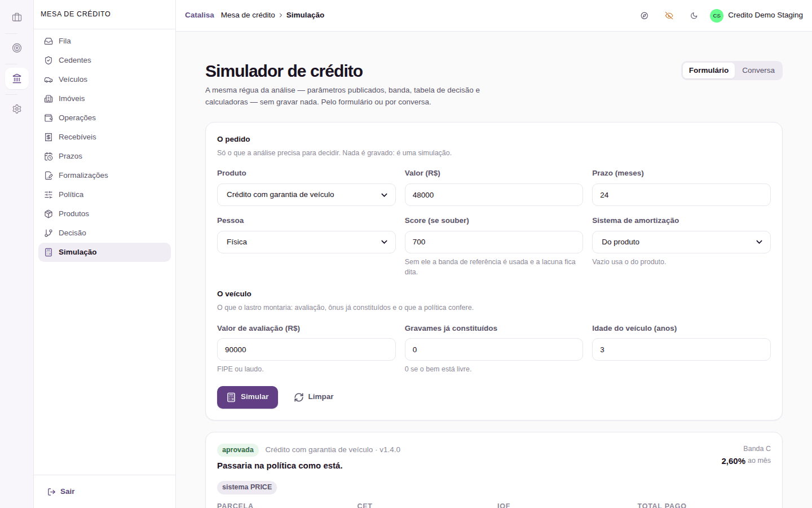Open the Produto dropdown
The image size is (812, 508).
pyautogui.click(x=306, y=195)
